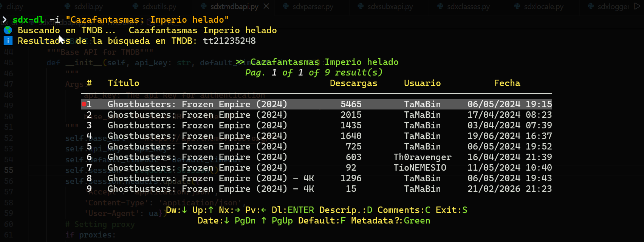The image size is (644, 242).
Task: Click date 17/04/2024 08:23
Action: 509,115
